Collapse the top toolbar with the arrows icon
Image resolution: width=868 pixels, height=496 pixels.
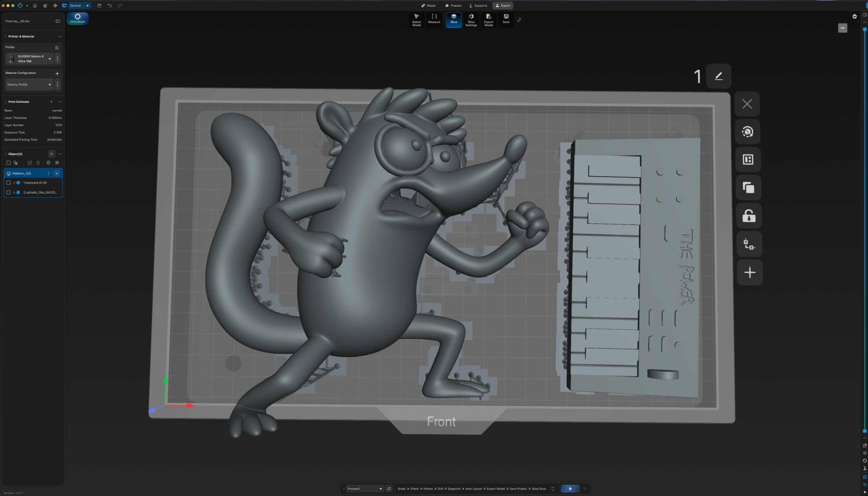[519, 20]
